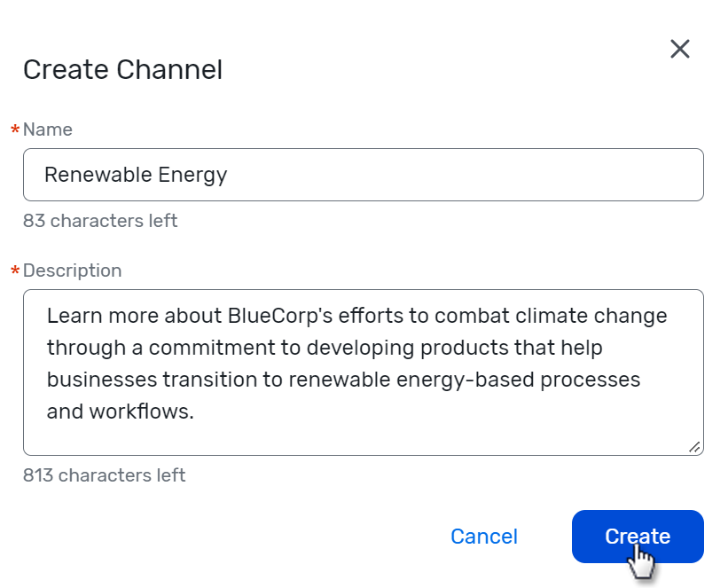Place cursor on "Energy" in Name field
The width and height of the screenshot is (728, 588).
(192, 175)
